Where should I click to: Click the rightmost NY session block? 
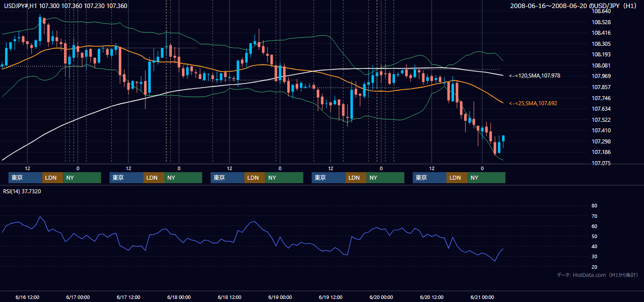[486, 178]
